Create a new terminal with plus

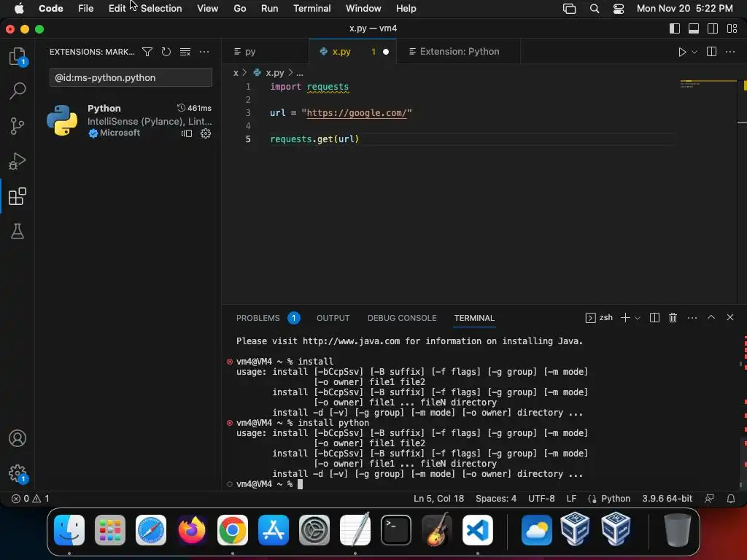pos(625,318)
